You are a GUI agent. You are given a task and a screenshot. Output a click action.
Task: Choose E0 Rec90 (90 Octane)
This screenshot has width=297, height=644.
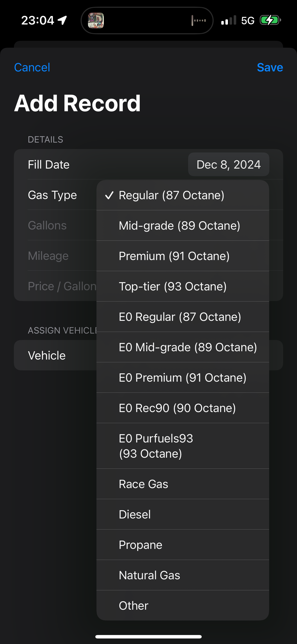point(183,408)
